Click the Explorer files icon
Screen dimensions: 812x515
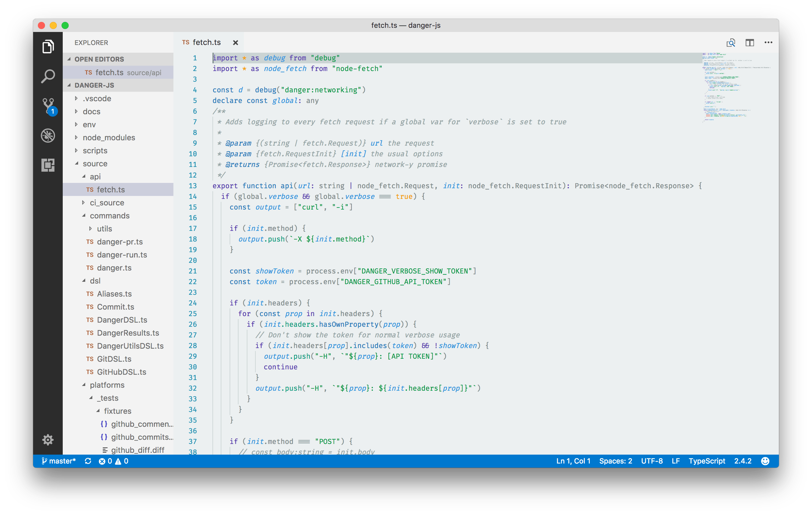click(48, 46)
